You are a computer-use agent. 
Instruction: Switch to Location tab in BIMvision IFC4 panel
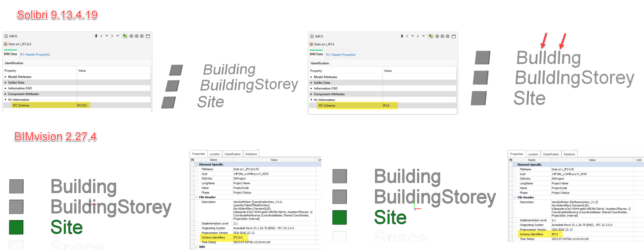(x=533, y=154)
